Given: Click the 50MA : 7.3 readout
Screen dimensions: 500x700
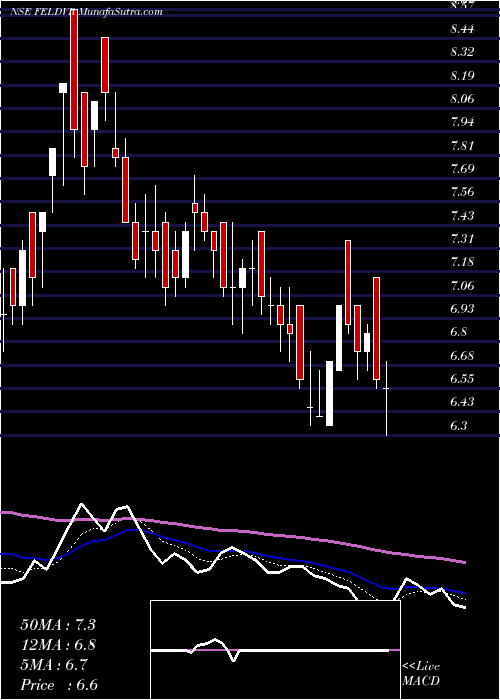Looking at the screenshot, I should tap(58, 625).
